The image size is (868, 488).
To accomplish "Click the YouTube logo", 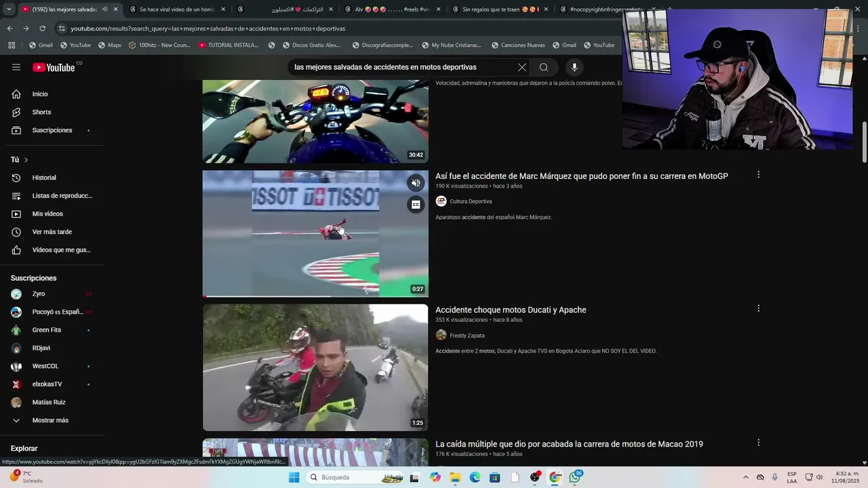I will [x=54, y=67].
